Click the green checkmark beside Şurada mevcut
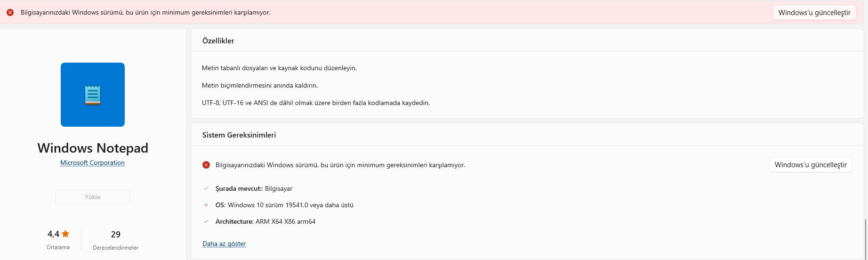868x260 pixels. [206, 188]
